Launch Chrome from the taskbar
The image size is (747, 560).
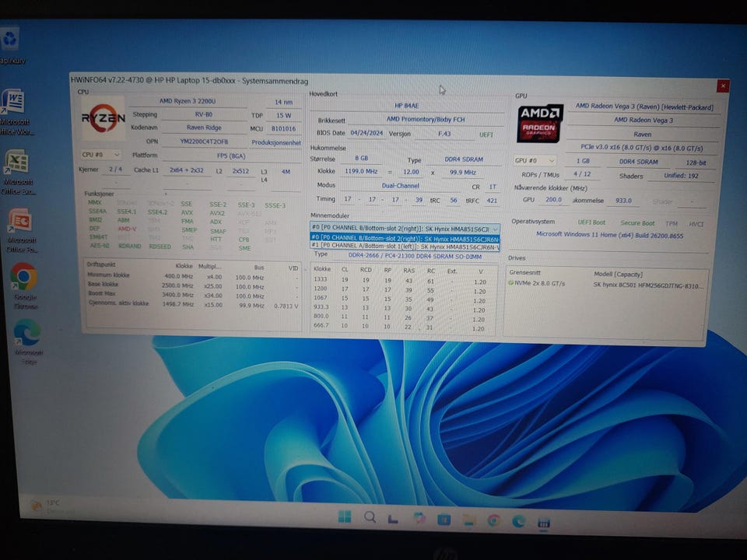[493, 521]
